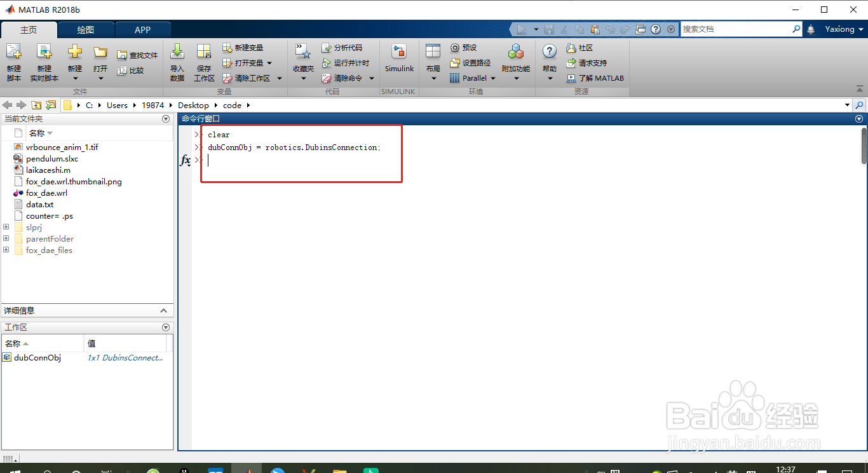
Task: Click the quick access customize arrow
Action: [x=671, y=29]
